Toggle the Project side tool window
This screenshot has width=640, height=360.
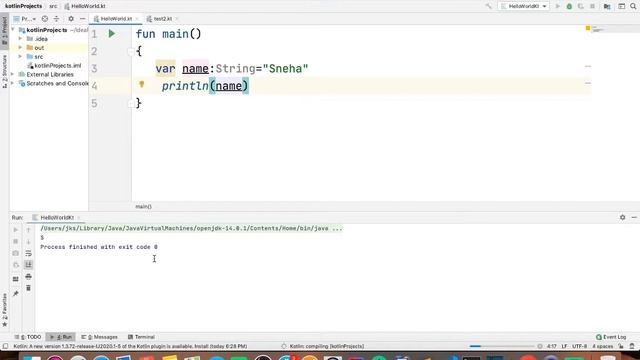click(4, 31)
